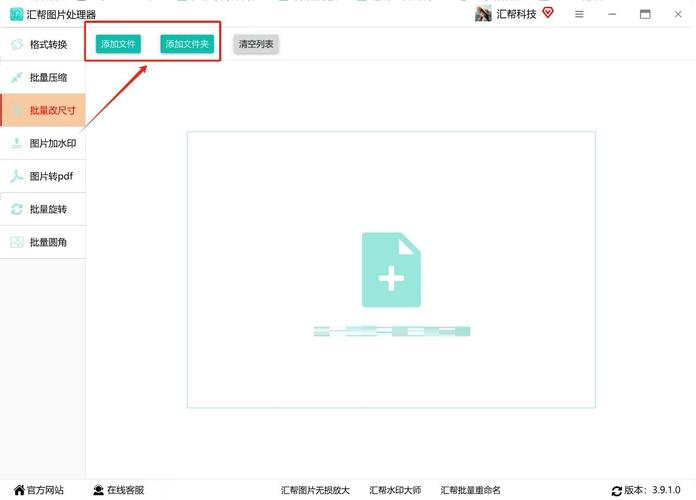Viewport: 696px width, 500px height.
Task: Open the hamburger menu in title bar
Action: click(x=579, y=14)
